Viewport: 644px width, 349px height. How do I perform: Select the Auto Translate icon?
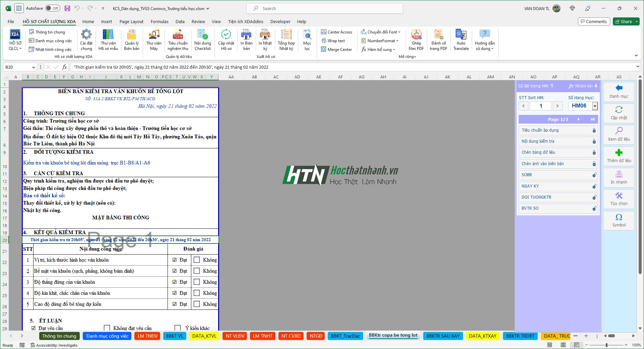click(x=461, y=39)
